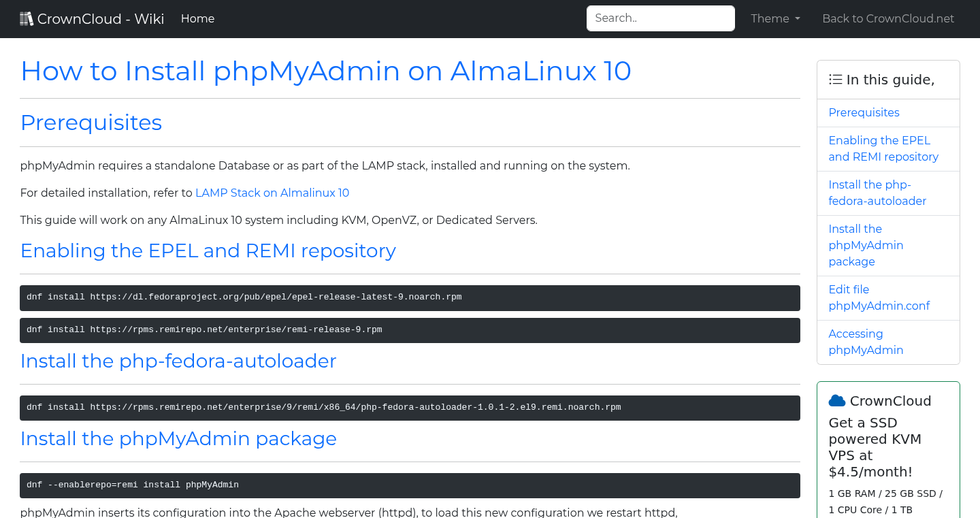The width and height of the screenshot is (980, 518).
Task: Click the page title heading link
Action: pyautogui.click(x=325, y=71)
